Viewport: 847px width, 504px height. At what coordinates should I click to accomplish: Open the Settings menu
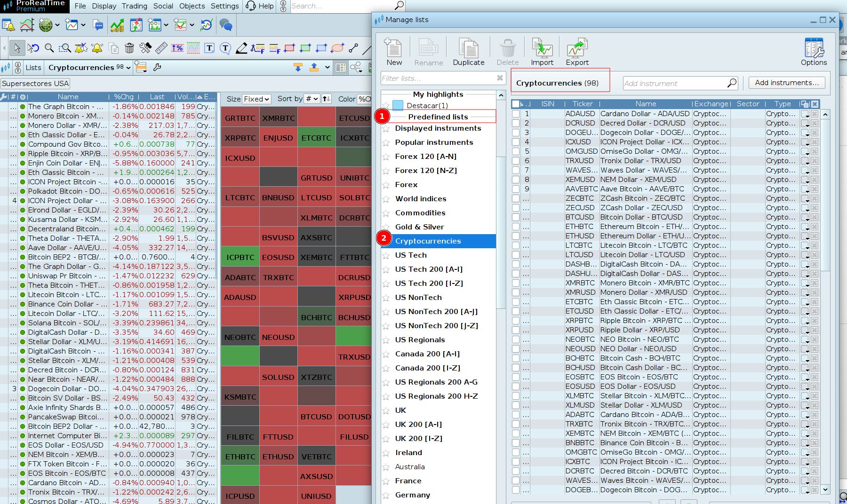224,6
